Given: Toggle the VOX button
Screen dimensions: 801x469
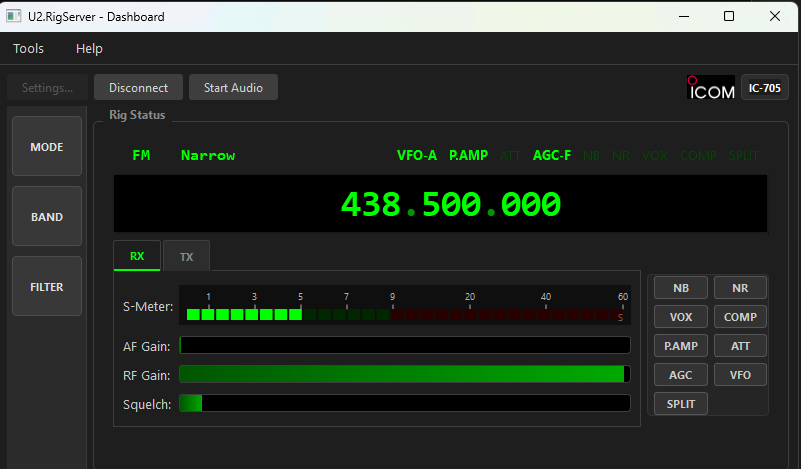Looking at the screenshot, I should point(681,317).
